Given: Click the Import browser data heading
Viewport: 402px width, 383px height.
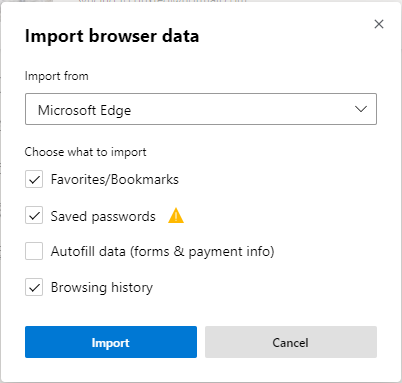Looking at the screenshot, I should click(112, 36).
